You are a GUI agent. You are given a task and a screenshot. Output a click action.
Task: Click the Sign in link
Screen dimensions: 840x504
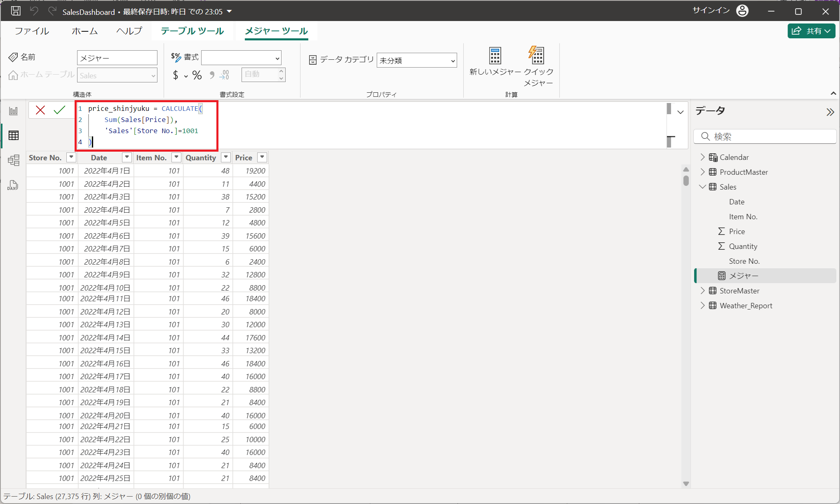(x=711, y=11)
